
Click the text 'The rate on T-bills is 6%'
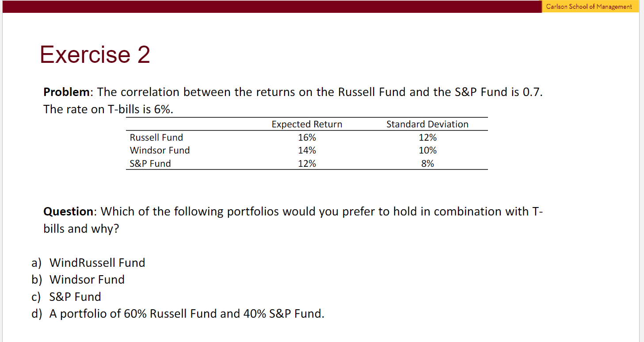108,109
